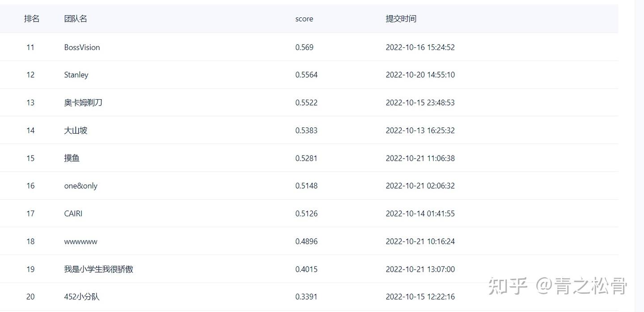This screenshot has height=312, width=644.
Task: Click the 我是小学生我很骄傲 team name
Action: pos(98,269)
